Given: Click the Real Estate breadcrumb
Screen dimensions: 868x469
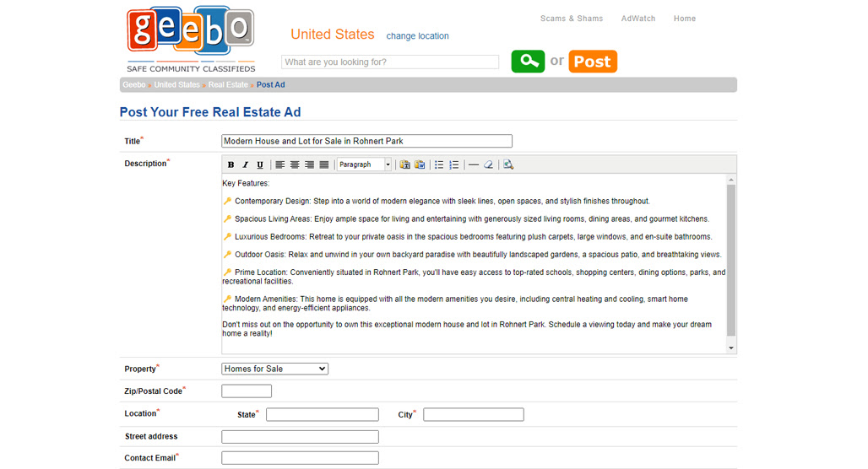Looking at the screenshot, I should (x=228, y=84).
